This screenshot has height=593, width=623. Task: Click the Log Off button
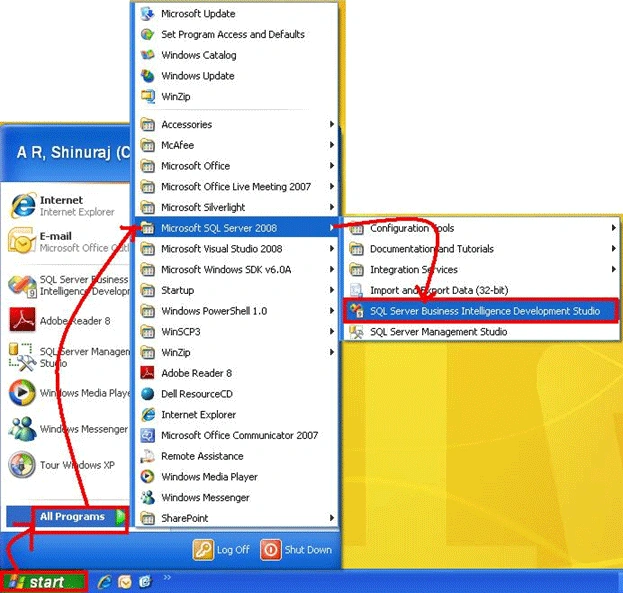(x=222, y=550)
